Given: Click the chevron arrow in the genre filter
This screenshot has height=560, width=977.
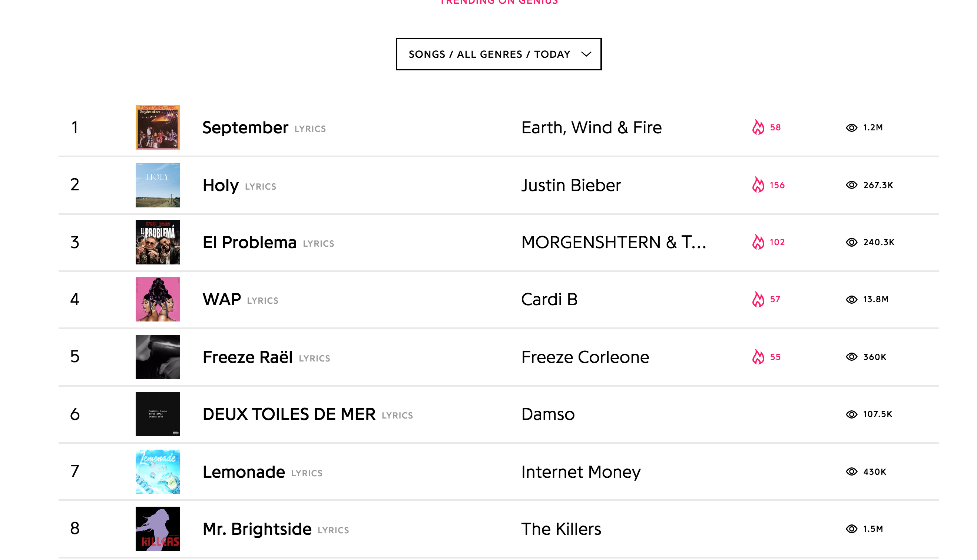Looking at the screenshot, I should [586, 54].
